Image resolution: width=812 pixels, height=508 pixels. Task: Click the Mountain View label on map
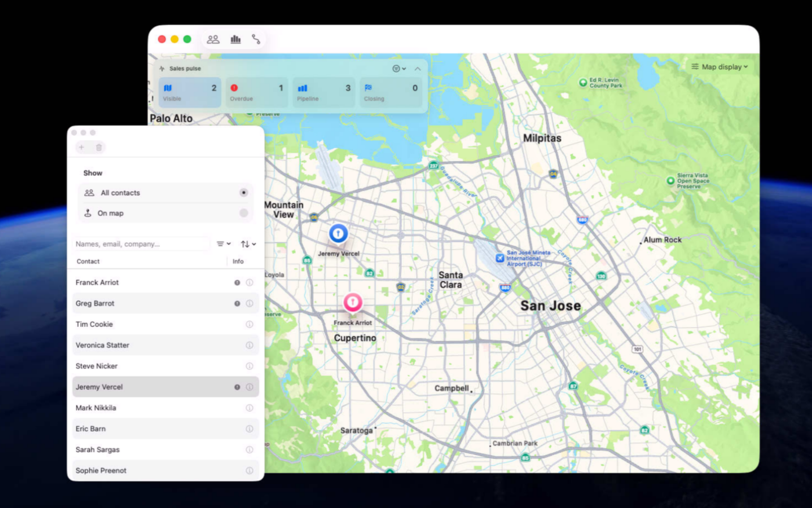[284, 210]
